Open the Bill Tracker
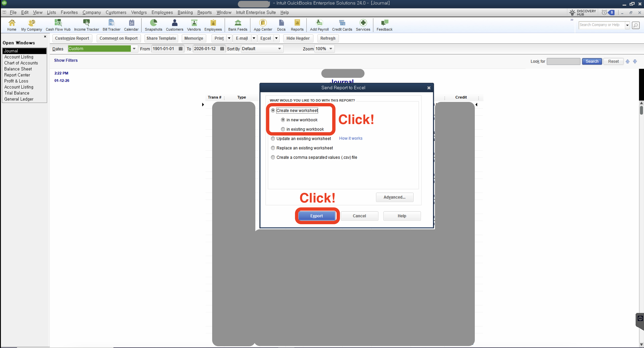Viewport: 644px width, 348px height. click(x=111, y=25)
